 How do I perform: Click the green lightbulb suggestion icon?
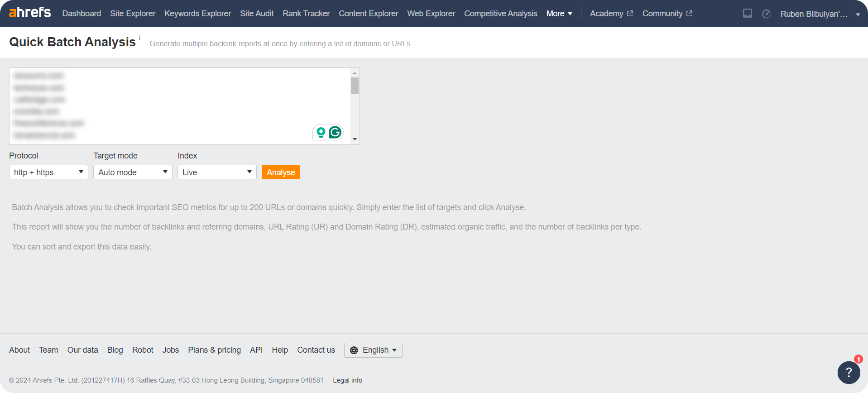coord(321,132)
